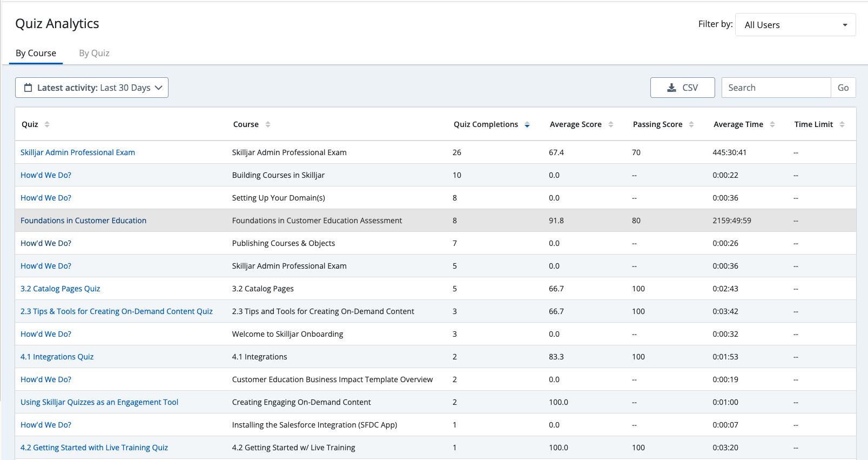Open 2.3 Tips & Tools for Creating On-Demand Content Quiz
Screen dimensions: 868x460
(x=117, y=311)
